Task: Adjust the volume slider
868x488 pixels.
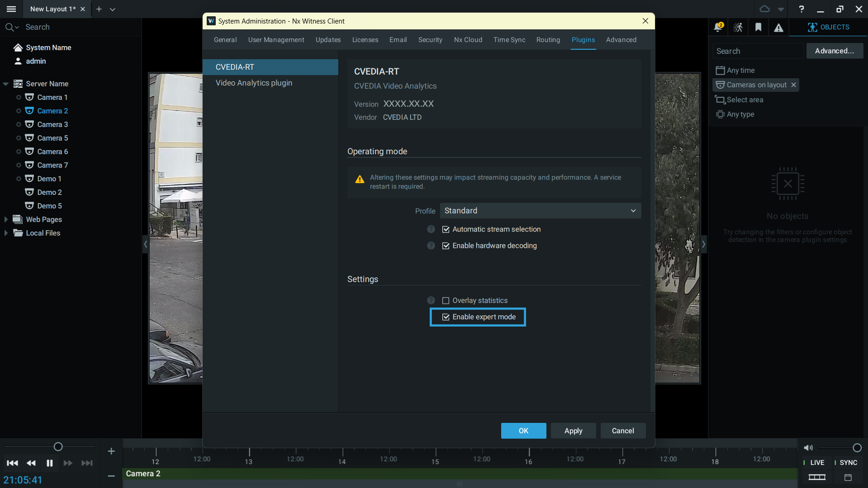Action: (x=857, y=448)
